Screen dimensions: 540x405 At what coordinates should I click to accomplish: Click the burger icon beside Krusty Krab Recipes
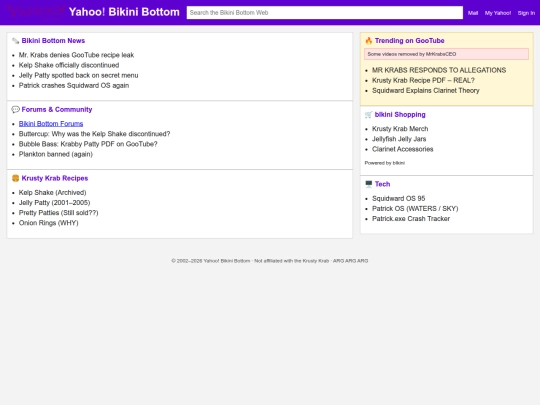click(15, 178)
